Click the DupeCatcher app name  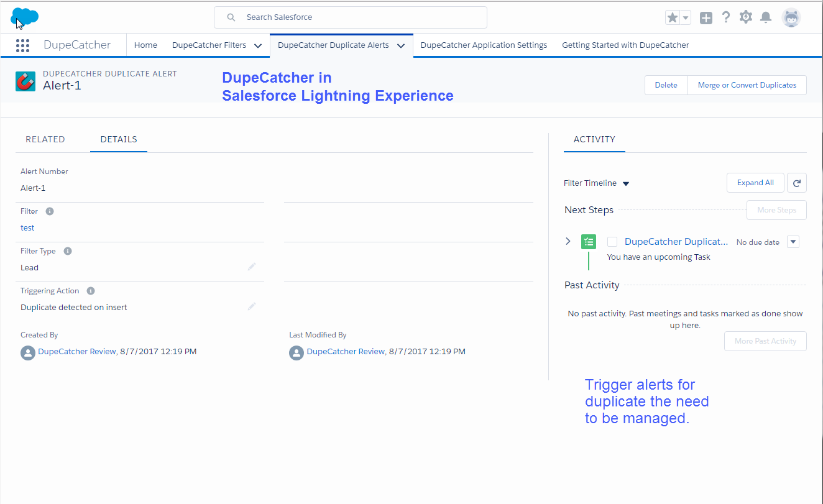[77, 45]
